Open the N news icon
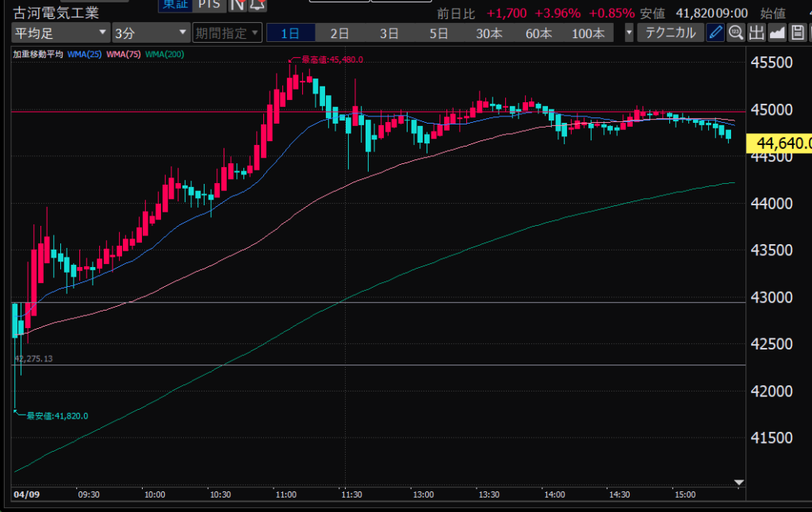Screen dimensions: 812x512 click(237, 6)
